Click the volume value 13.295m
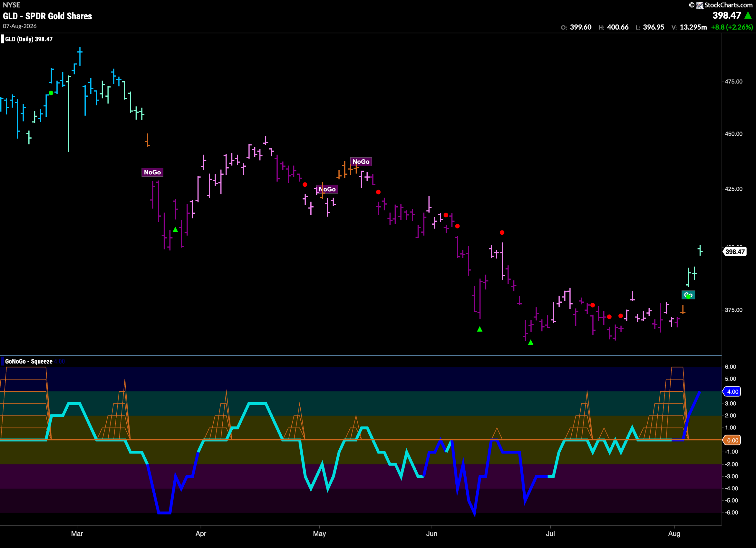 tap(693, 27)
